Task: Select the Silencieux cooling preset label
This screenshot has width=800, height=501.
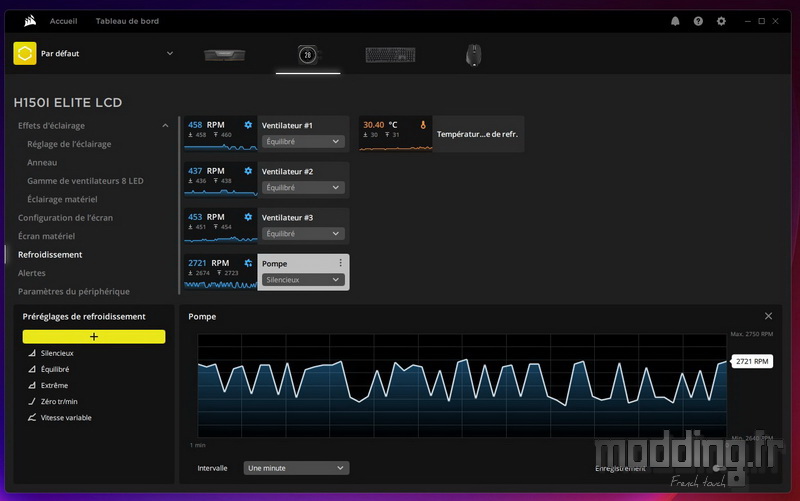Action: (57, 353)
